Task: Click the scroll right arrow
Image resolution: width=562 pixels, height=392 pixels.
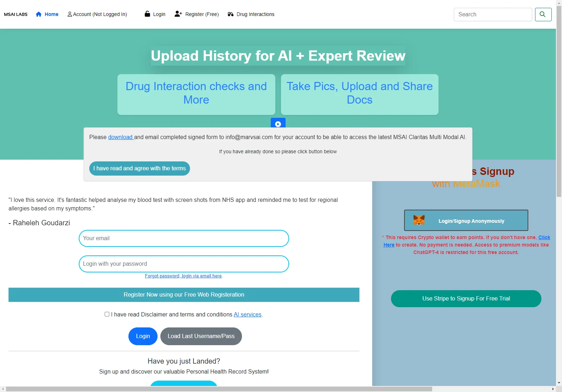Action: tap(553, 389)
